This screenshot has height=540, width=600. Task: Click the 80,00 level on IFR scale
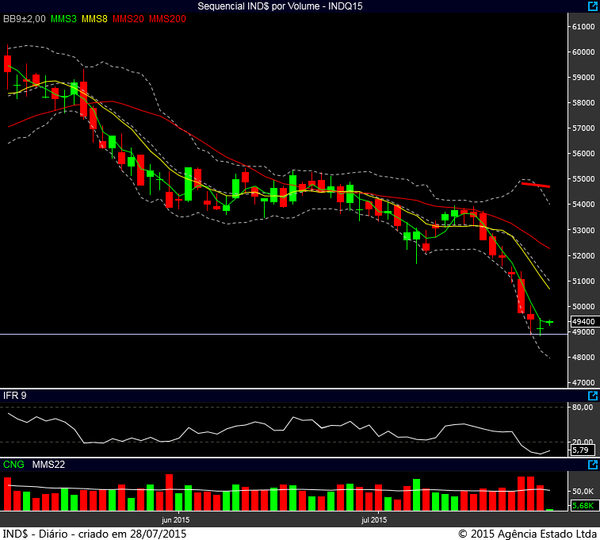(x=583, y=406)
